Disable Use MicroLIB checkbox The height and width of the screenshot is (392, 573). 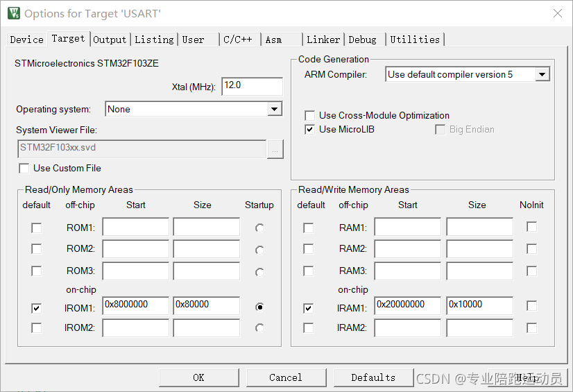click(310, 129)
